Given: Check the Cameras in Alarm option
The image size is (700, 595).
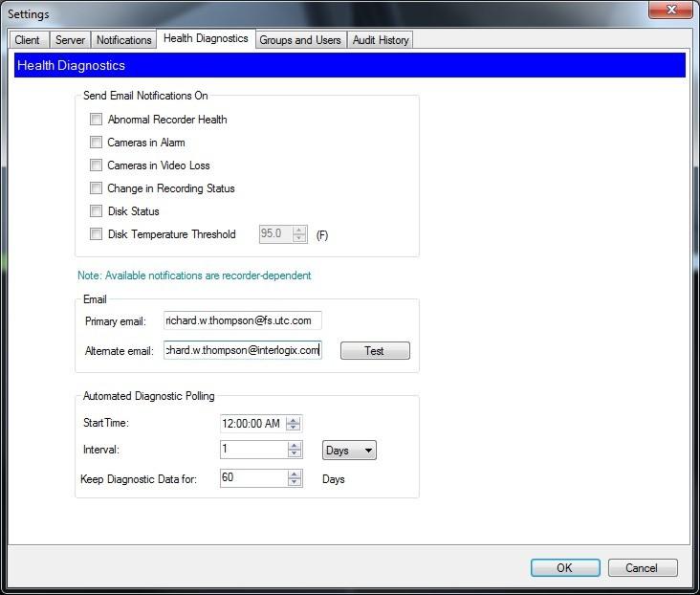Looking at the screenshot, I should [x=96, y=142].
